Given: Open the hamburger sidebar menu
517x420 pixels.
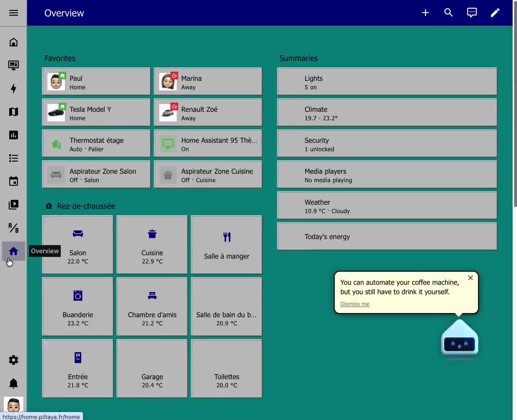Looking at the screenshot, I should tap(13, 13).
